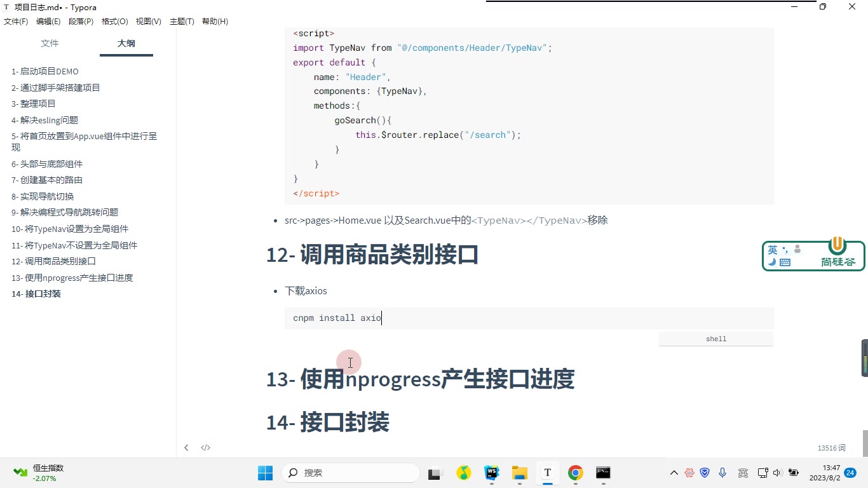Open the Windows Start menu

265,473
